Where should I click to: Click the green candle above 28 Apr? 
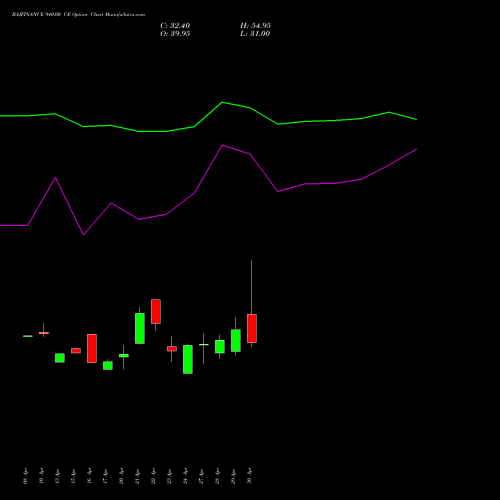220,346
